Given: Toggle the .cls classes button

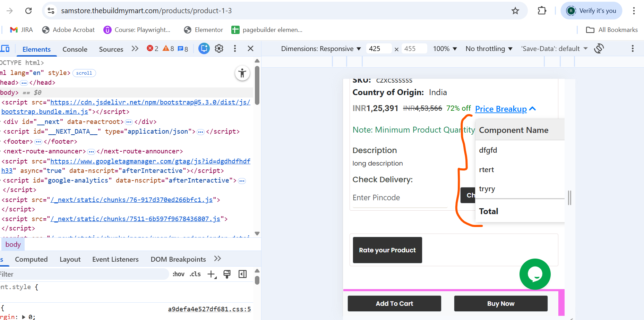Looking at the screenshot, I should [195, 274].
